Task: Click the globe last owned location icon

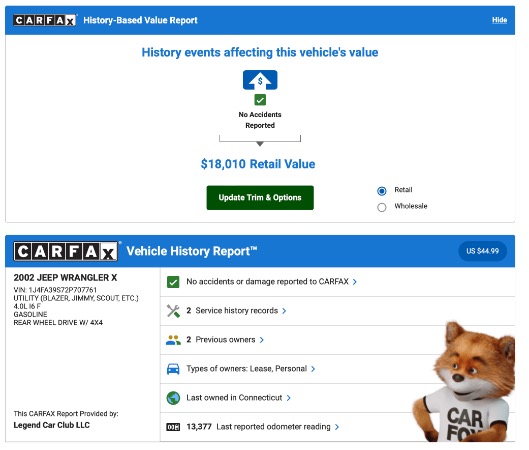Action: (173, 398)
